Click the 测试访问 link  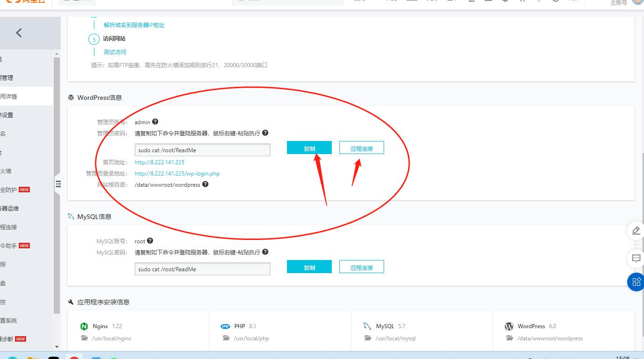point(115,52)
